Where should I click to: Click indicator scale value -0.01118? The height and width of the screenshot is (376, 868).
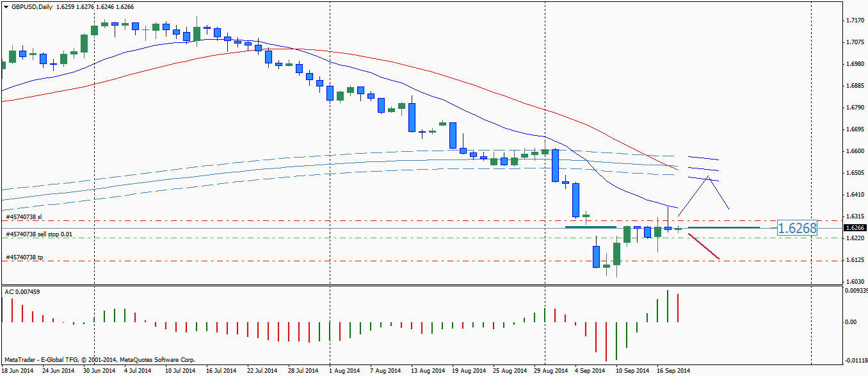click(x=856, y=361)
